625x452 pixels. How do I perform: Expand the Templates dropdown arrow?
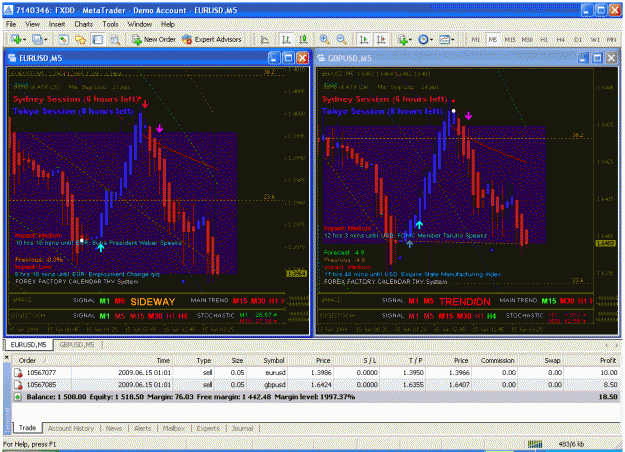pos(452,40)
